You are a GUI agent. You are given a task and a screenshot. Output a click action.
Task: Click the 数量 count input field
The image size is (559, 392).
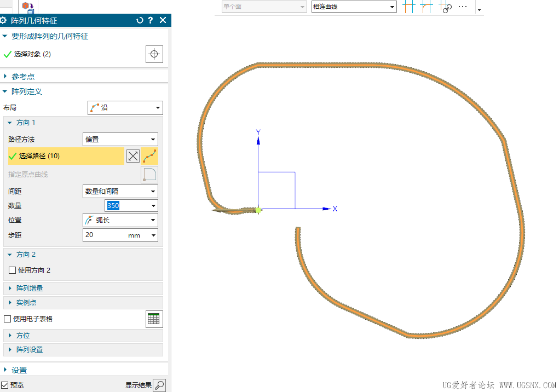click(131, 206)
